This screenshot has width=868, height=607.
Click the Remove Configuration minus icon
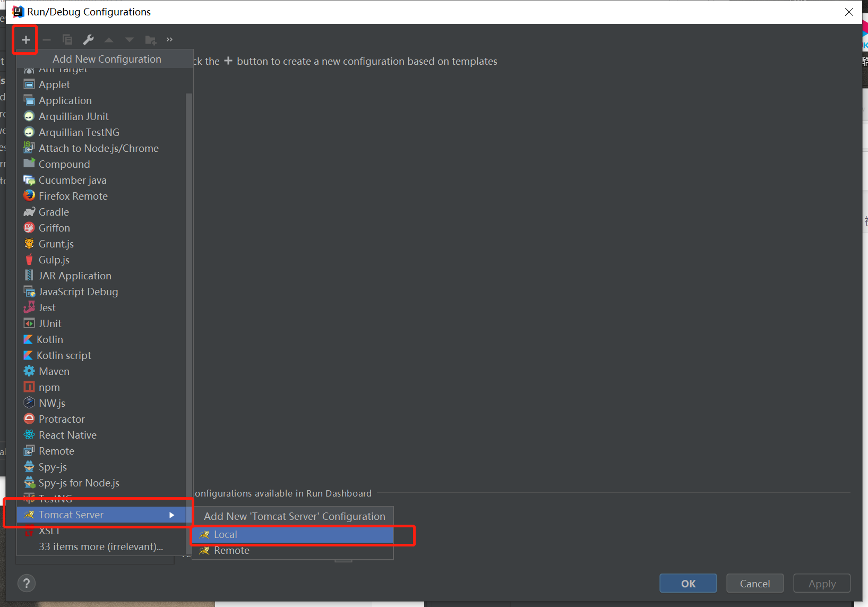tap(47, 40)
